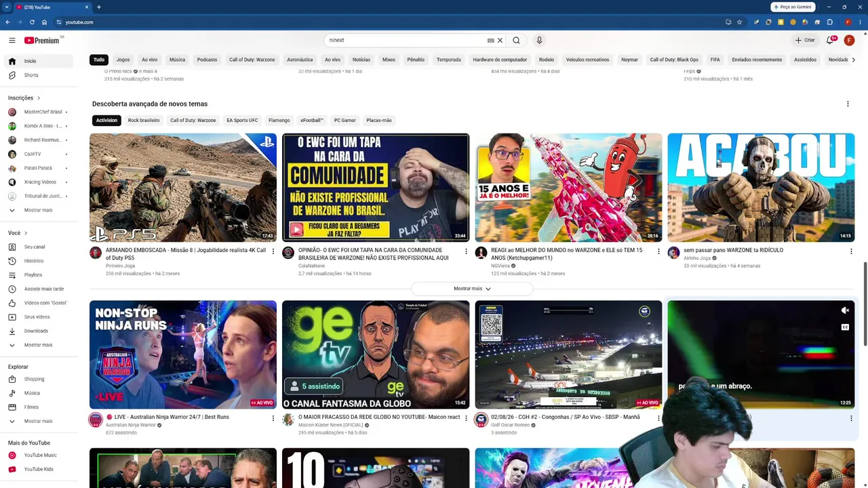Open the YouTube guide hamburger menu

[12, 41]
